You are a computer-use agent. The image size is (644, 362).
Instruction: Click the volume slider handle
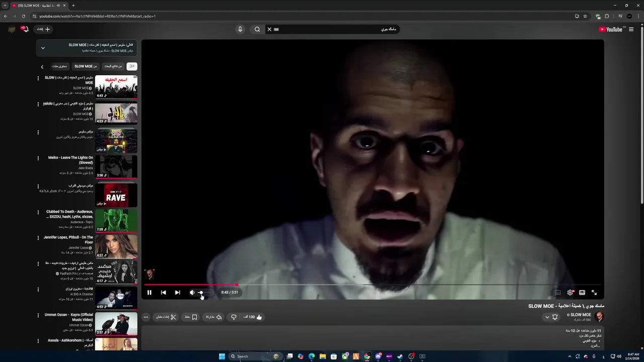(201, 292)
